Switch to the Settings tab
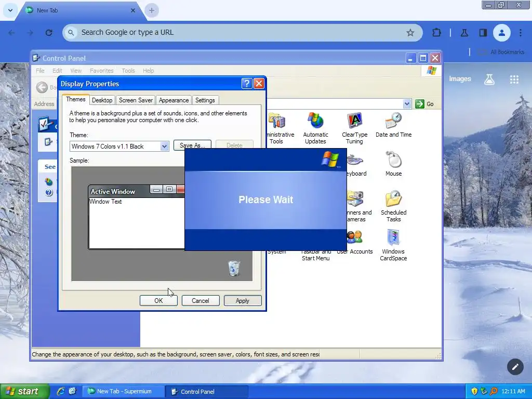The width and height of the screenshot is (532, 399). point(205,100)
